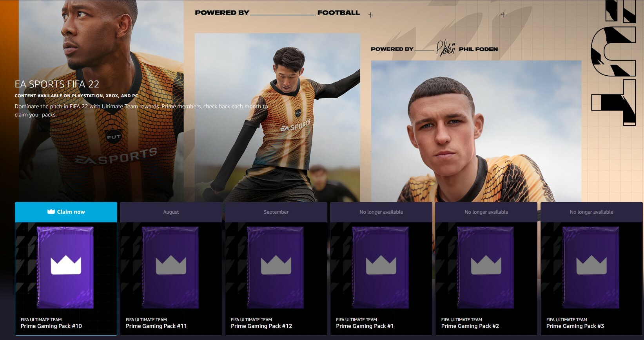Open the Prime Gaming Pack #12 title

[261, 326]
